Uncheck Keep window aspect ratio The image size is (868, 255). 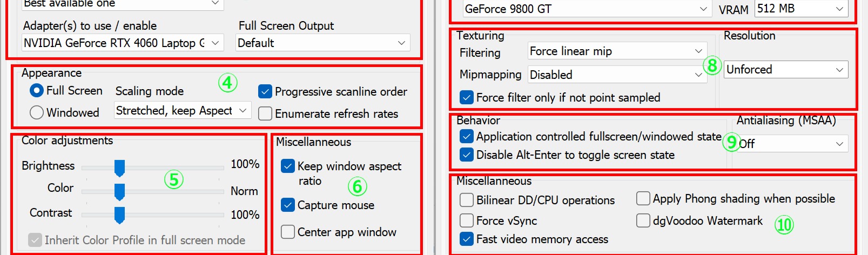pos(288,166)
